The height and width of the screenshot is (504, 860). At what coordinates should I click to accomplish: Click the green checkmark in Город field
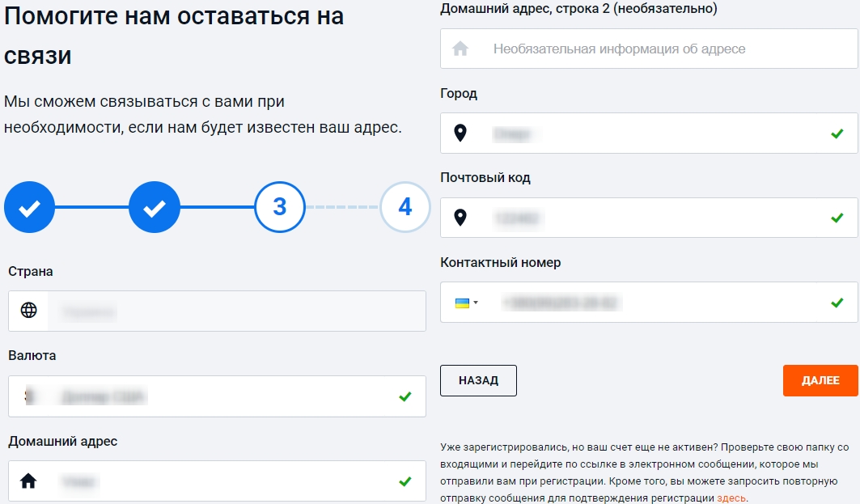click(x=837, y=133)
